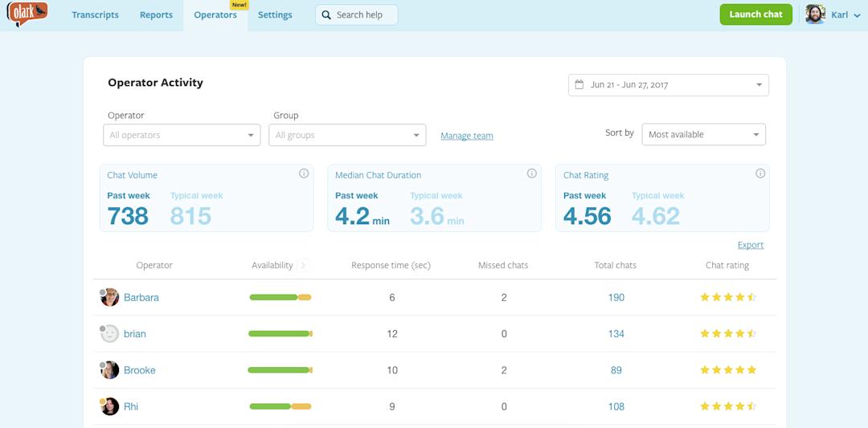Click Barbara's total chats 190
Image resolution: width=868 pixels, height=428 pixels.
(616, 297)
